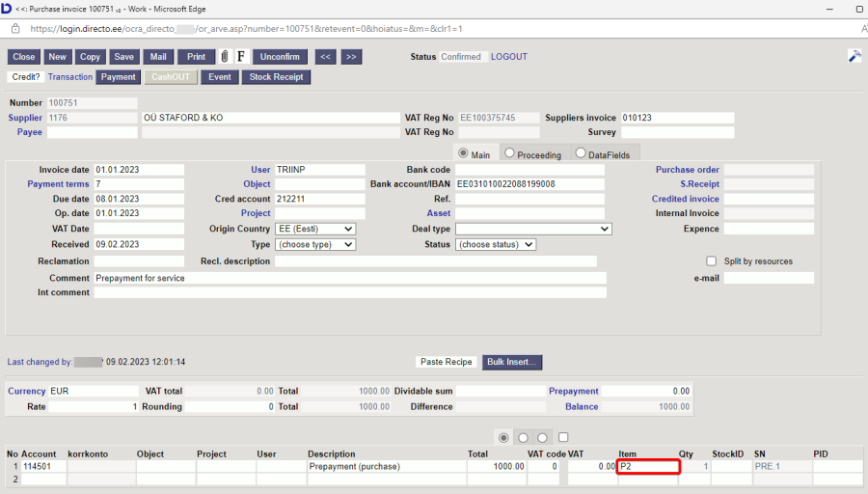Click the Due date field 08.01.2023
This screenshot has height=494, width=868.
click(139, 198)
